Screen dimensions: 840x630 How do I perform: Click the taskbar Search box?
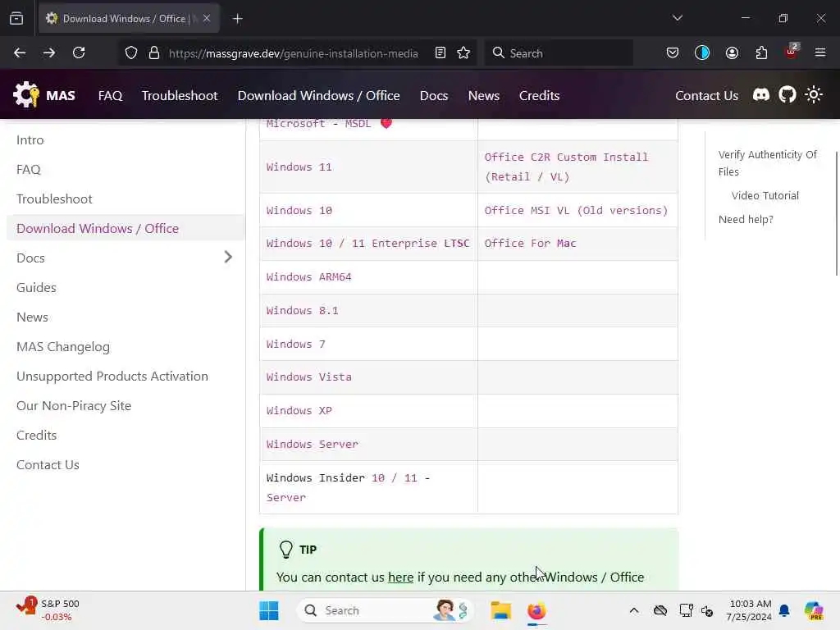coord(386,610)
